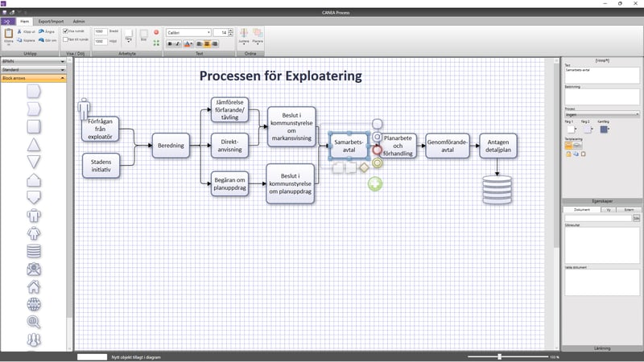Expand the Standard shape category
Viewport: 644px width, 362px height.
[x=33, y=70]
